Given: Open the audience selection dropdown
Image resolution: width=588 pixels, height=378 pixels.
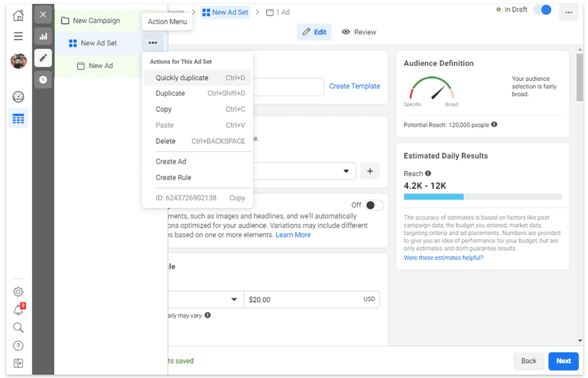Looking at the screenshot, I should [345, 171].
